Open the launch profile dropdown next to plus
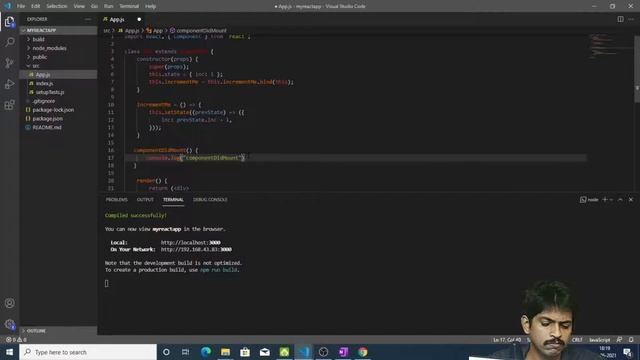Viewport: 640px width, 360px height. (x=611, y=200)
